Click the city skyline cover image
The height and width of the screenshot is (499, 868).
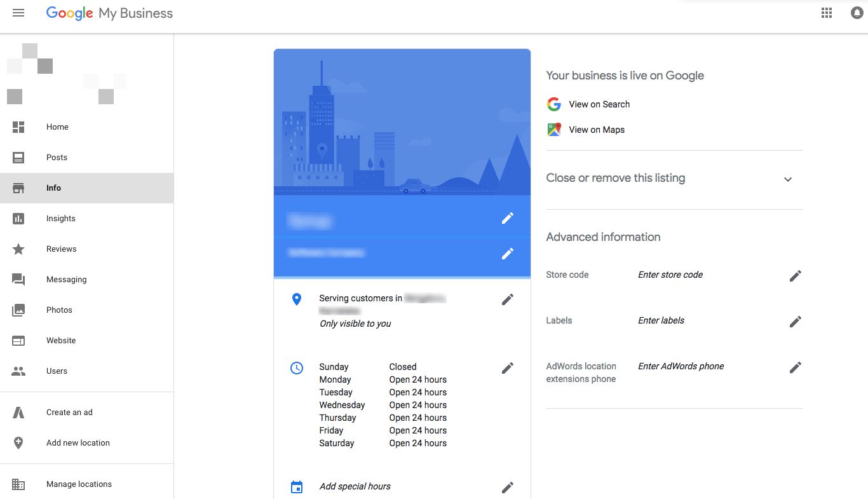click(x=402, y=122)
